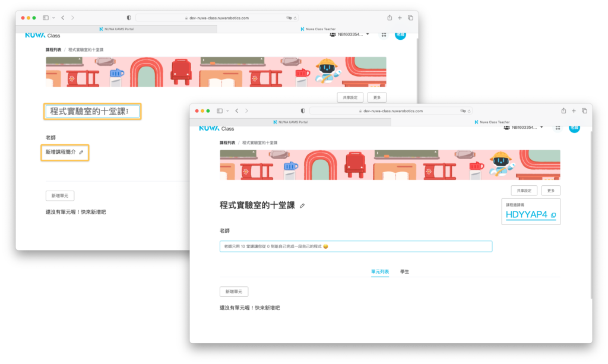Open new tab in front Safari window
The width and height of the screenshot is (608, 364).
tap(574, 111)
